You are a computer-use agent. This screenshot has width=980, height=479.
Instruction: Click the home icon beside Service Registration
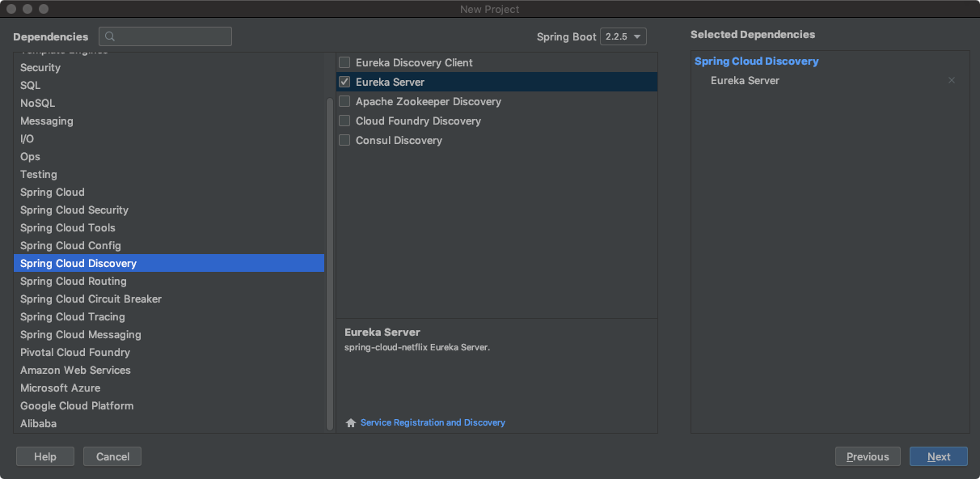tap(351, 423)
